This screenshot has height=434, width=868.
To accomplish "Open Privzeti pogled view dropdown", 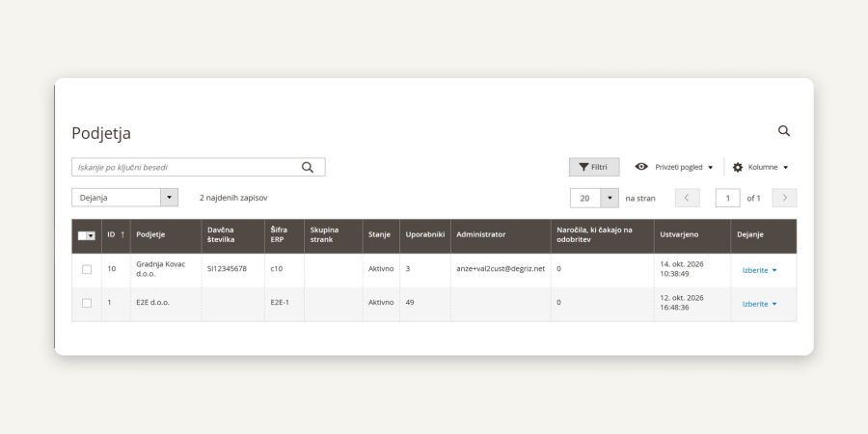I will coord(674,167).
